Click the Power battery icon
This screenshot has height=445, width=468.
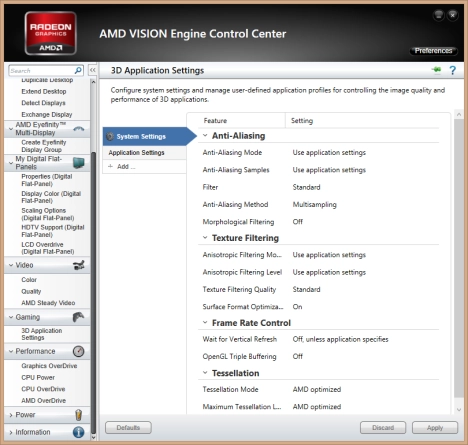(78, 415)
